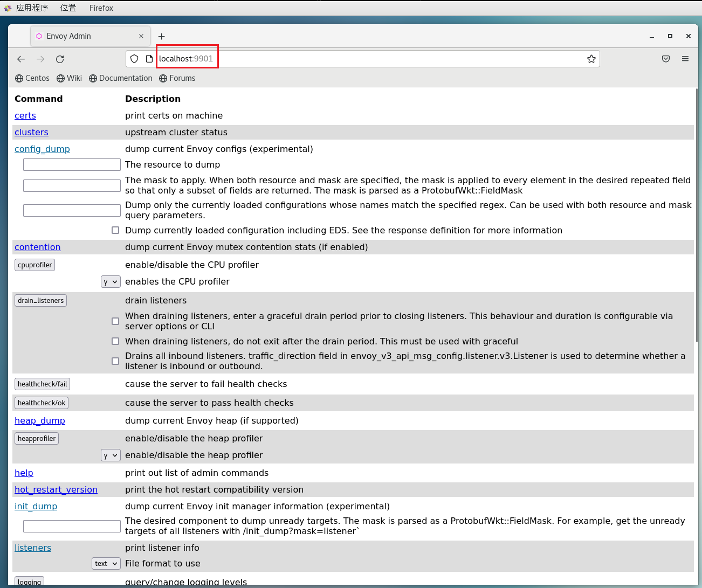The width and height of the screenshot is (702, 588).
Task: Open the certs link
Action: pyautogui.click(x=25, y=115)
